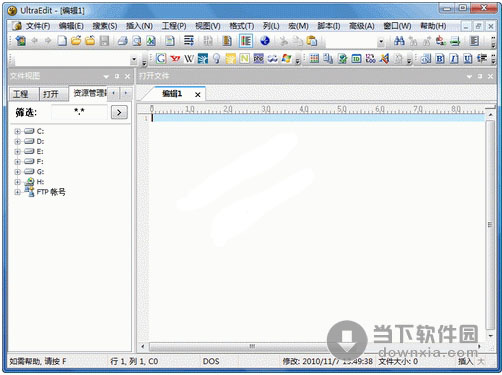Click the horizontal scrollbar left arrow in editor
The image size is (502, 375).
(x=143, y=347)
